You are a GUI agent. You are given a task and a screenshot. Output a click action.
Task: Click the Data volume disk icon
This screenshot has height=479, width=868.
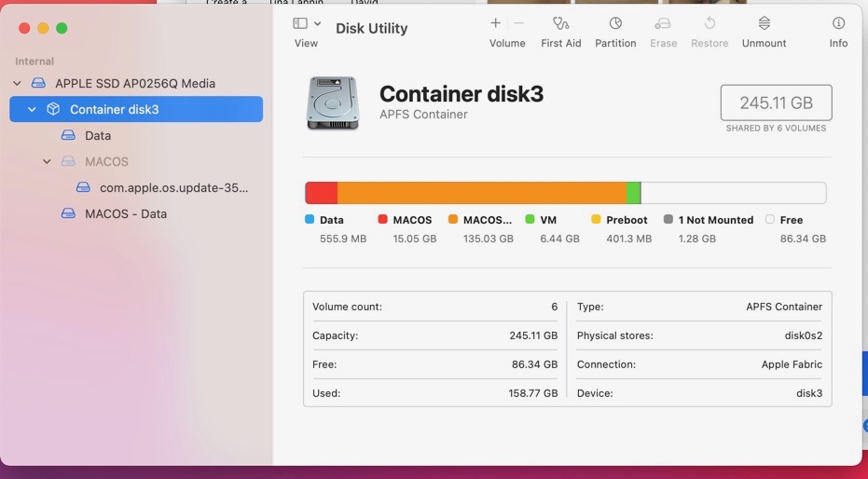68,135
